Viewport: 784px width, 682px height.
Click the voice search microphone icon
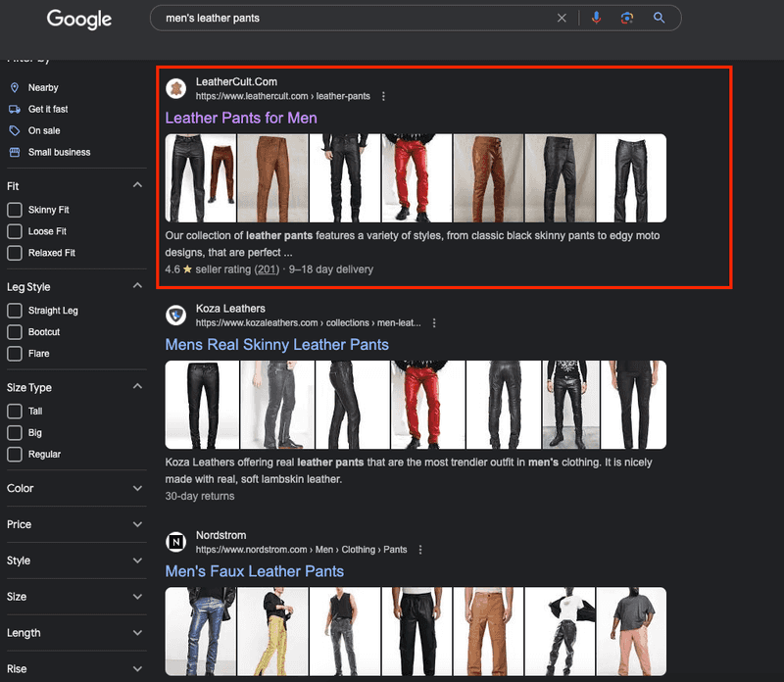tap(596, 18)
